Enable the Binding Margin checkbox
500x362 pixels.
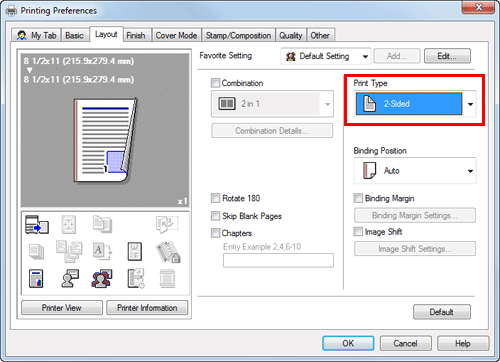pos(358,198)
